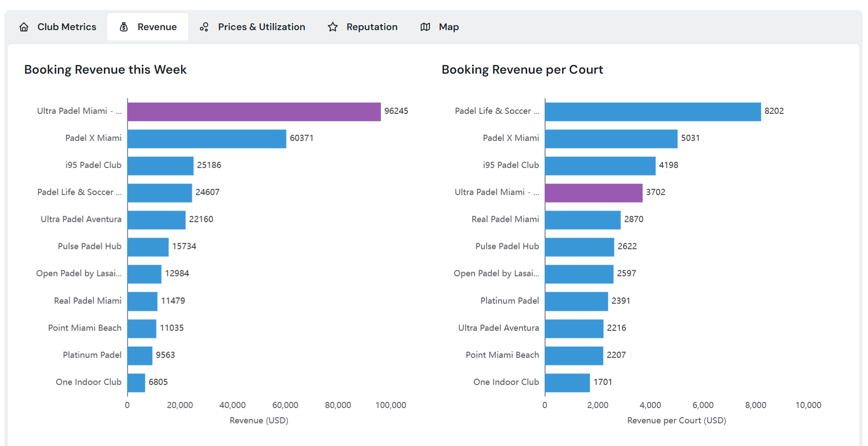This screenshot has width=868, height=446.
Task: Select the Padel X Miami bar in left chart
Action: pos(205,138)
